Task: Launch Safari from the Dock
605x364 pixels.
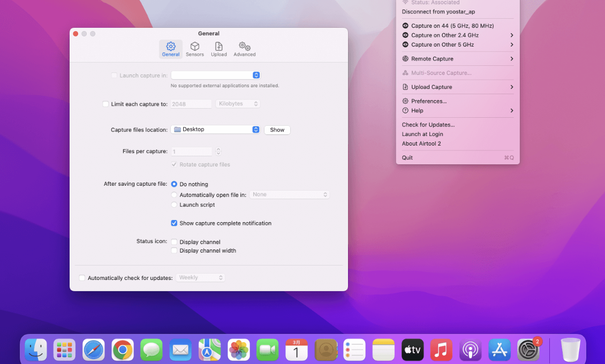Action: [93, 350]
